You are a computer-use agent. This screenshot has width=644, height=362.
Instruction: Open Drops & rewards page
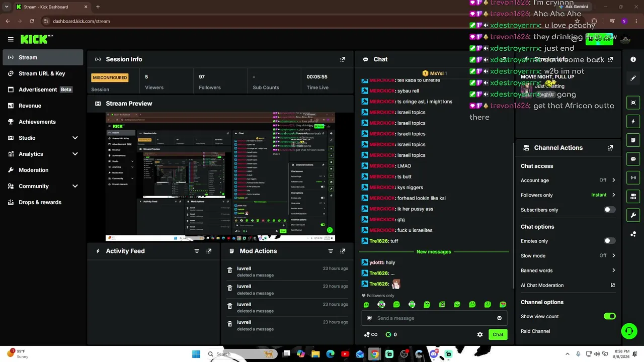[x=43, y=202]
